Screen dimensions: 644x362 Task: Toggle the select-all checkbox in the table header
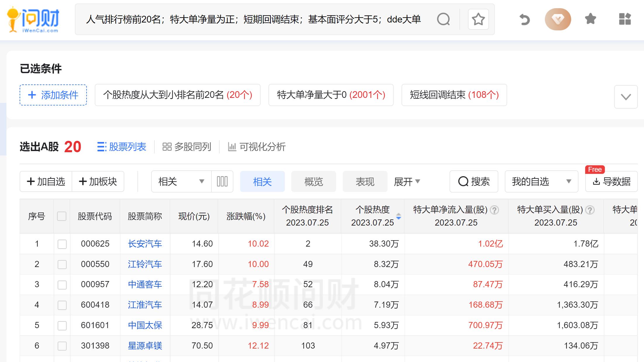coord(62,216)
